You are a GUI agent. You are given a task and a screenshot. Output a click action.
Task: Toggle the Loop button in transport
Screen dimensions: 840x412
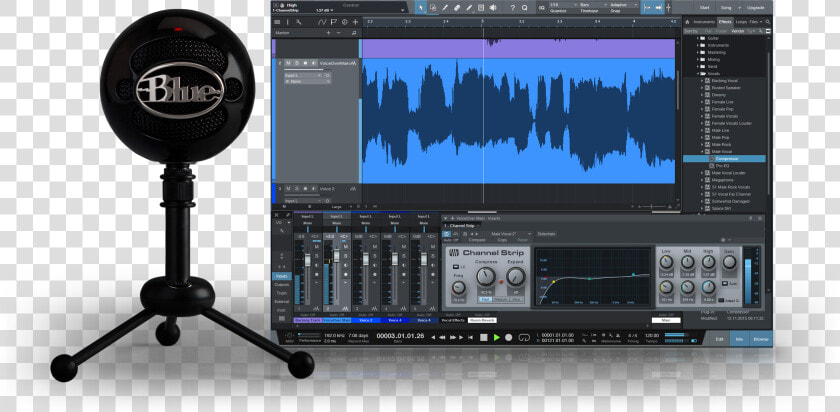click(x=524, y=338)
